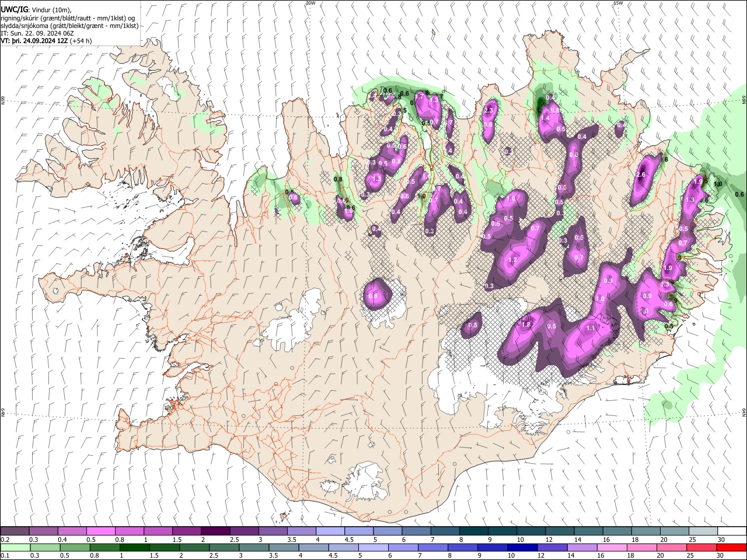
Task: Click the '1.4' value label on the map
Action: tap(546, 118)
